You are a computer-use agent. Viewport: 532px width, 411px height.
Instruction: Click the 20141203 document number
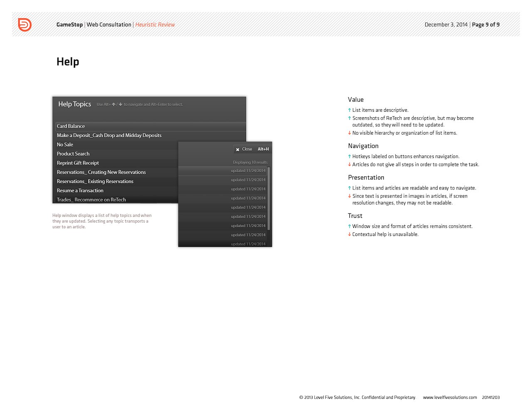[491, 397]
